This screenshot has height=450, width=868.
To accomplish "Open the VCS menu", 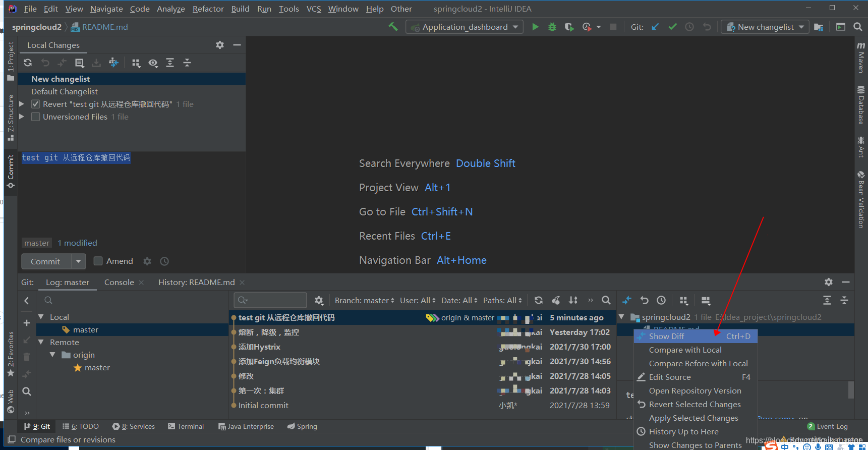I will [314, 9].
